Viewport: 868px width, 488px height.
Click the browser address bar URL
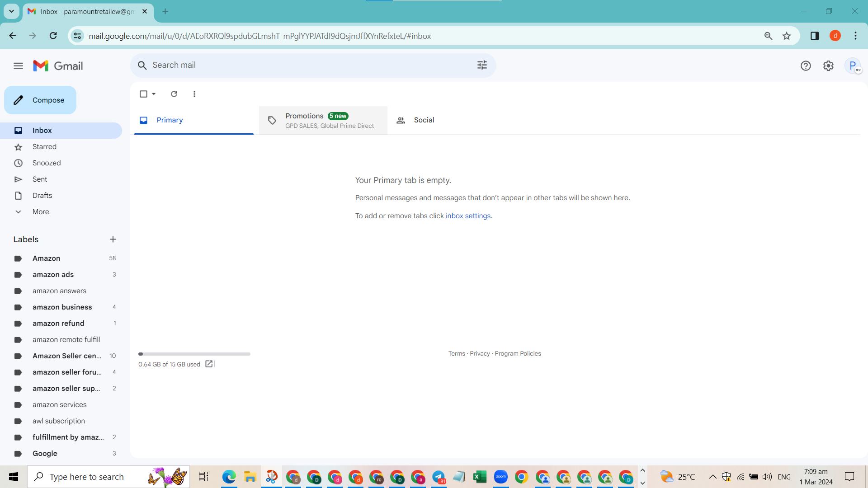tap(259, 36)
